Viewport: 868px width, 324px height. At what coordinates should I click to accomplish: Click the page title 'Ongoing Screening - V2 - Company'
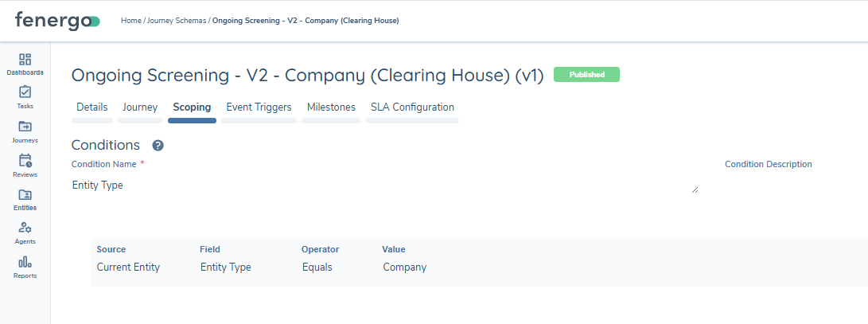point(308,76)
